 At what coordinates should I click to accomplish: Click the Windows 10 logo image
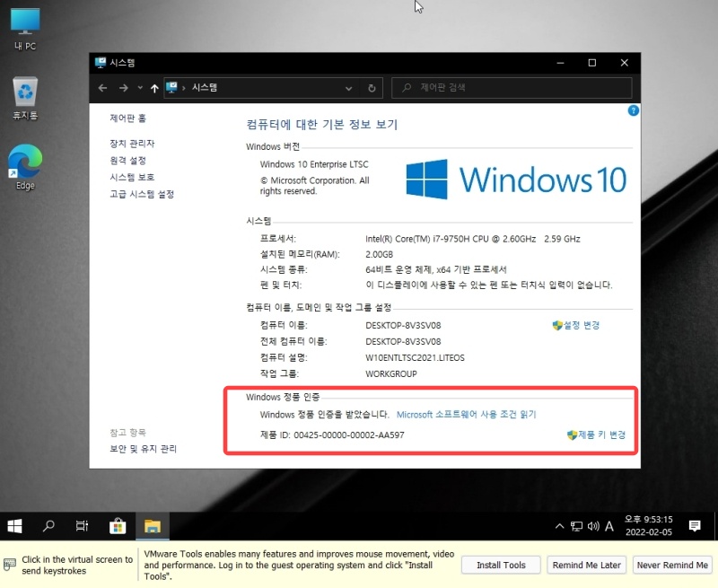(x=516, y=179)
